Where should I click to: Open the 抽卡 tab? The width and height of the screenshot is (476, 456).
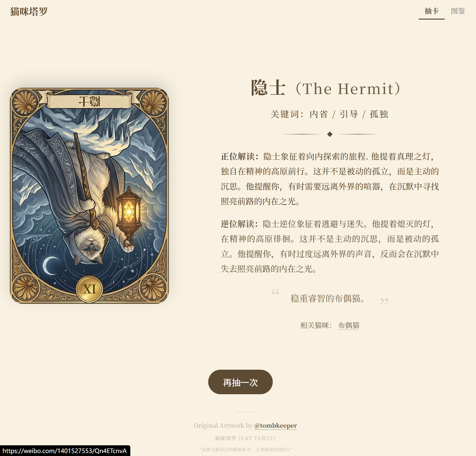click(x=431, y=11)
